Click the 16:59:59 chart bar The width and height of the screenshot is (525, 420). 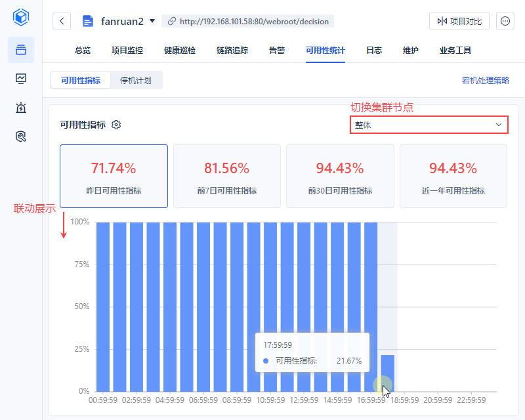(x=371, y=306)
